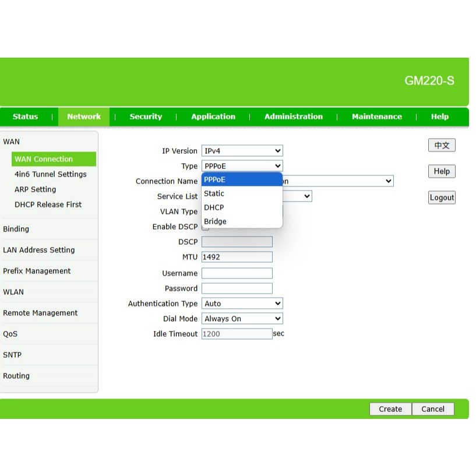Viewport: 476px width, 476px height.
Task: Go to the Application tab
Action: (x=213, y=117)
